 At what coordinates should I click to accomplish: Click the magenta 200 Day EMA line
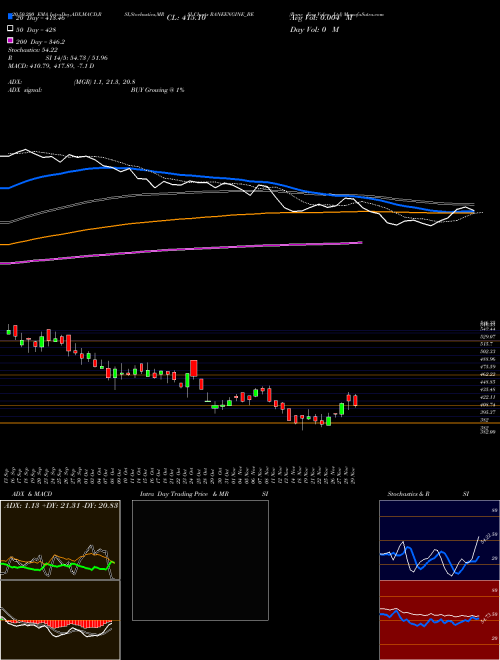click(181, 250)
